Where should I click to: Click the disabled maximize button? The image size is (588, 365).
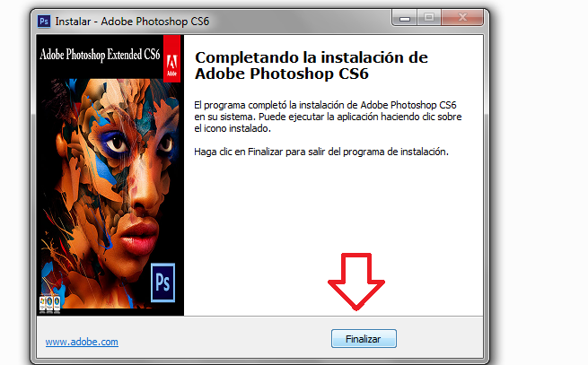point(429,18)
